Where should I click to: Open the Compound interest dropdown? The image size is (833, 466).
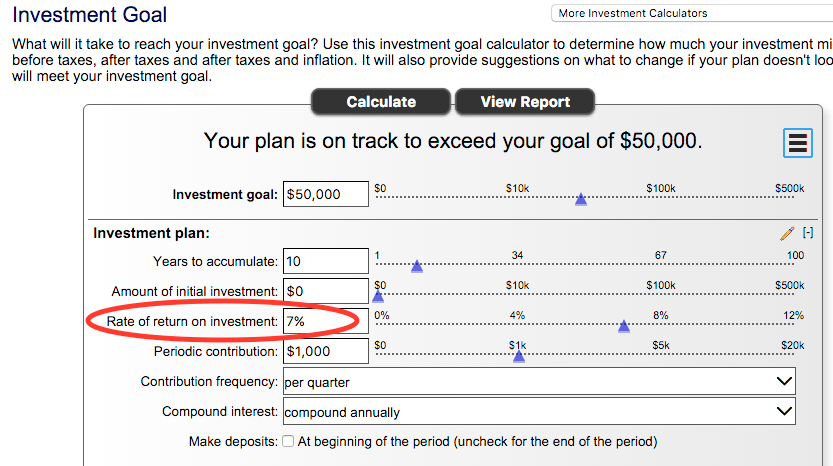[538, 411]
